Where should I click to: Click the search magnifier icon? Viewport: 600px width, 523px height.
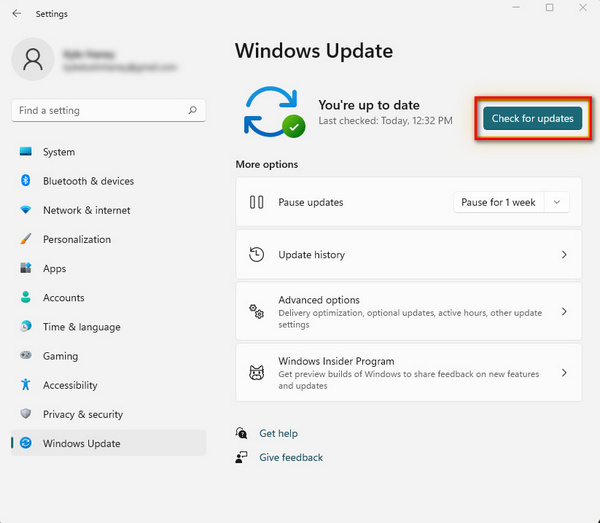click(x=192, y=111)
